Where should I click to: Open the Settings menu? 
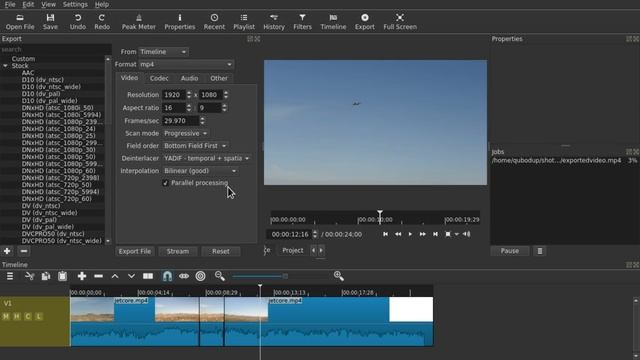(75, 4)
